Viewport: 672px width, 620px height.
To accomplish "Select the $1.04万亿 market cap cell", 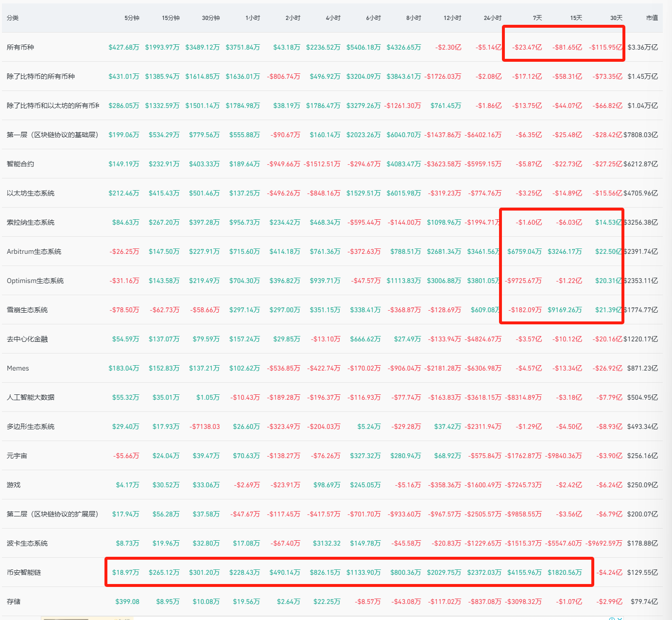I will tap(642, 106).
